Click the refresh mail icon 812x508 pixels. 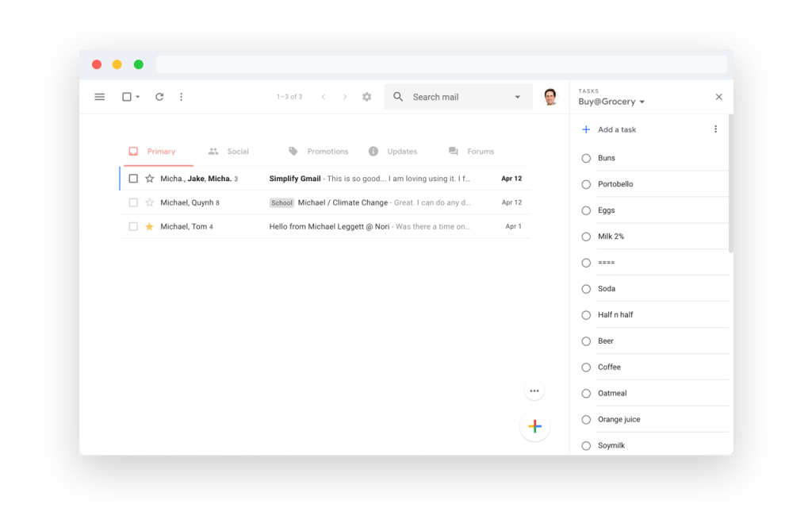pos(159,97)
